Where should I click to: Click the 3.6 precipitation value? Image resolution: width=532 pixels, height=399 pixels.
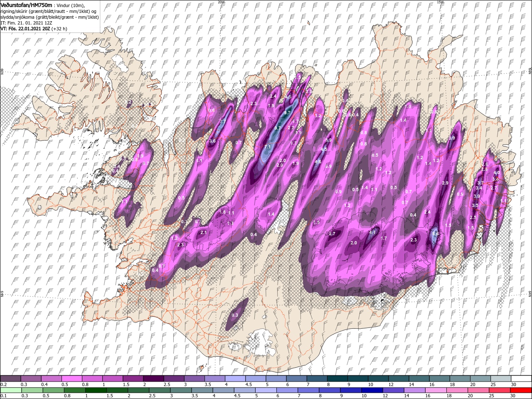point(212,141)
